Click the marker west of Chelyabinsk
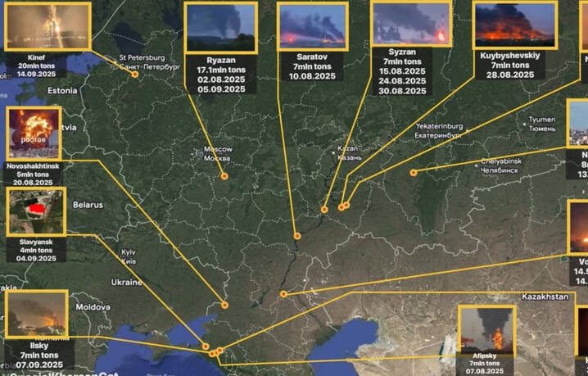This screenshot has width=588, height=376. point(414,172)
